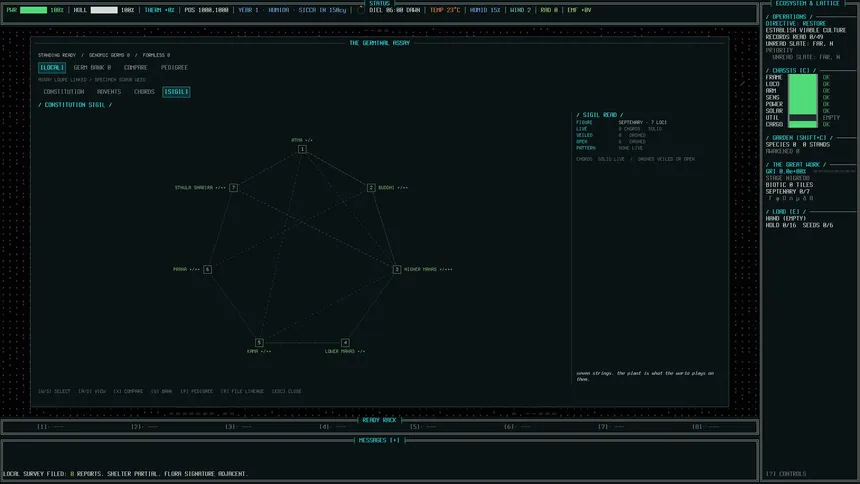Viewport: 860px width, 484px height.
Task: Click the [A/D] View hint
Action: click(92, 391)
